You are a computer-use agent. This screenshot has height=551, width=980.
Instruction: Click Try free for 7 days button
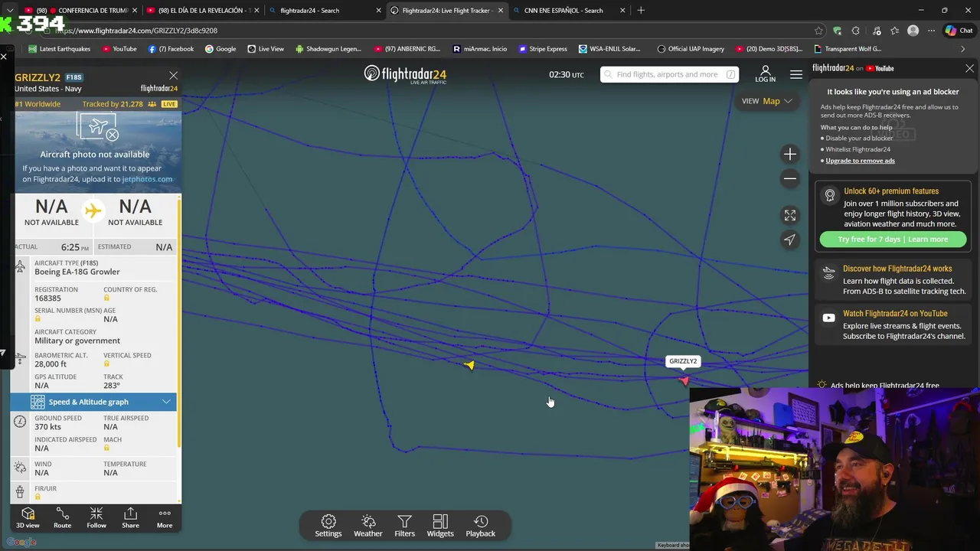pos(893,240)
